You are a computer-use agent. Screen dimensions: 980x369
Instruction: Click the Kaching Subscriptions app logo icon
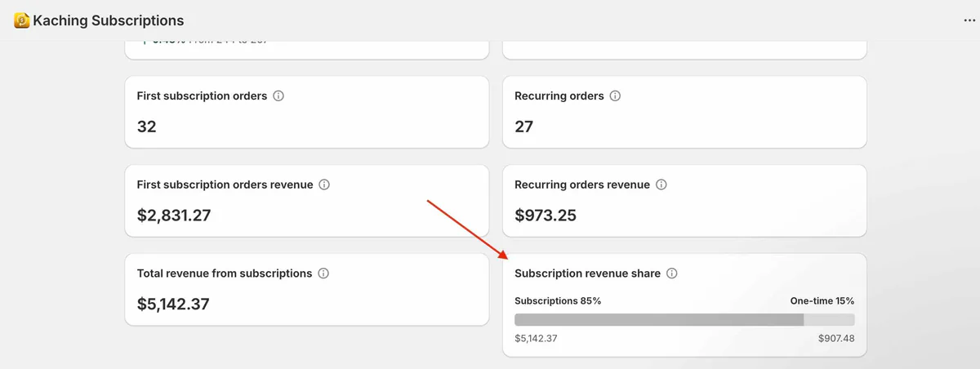[x=22, y=20]
